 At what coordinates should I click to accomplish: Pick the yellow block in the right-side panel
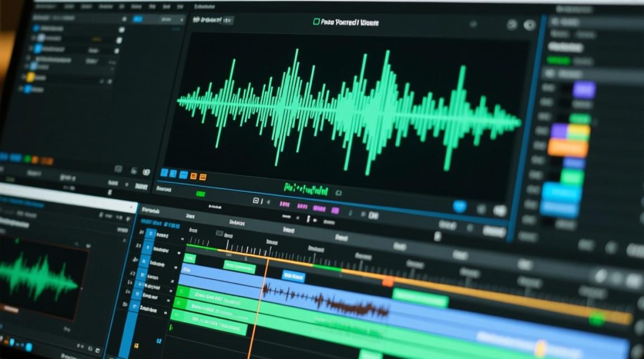click(x=579, y=130)
